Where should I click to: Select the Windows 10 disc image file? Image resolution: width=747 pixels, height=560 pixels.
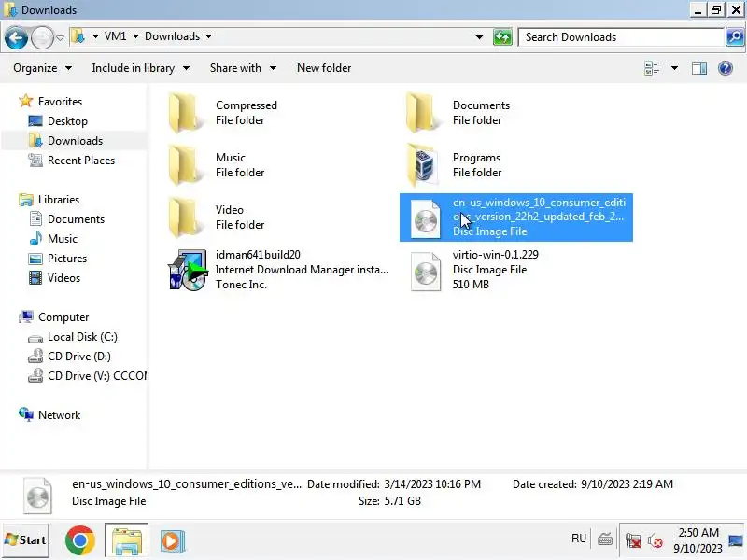click(516, 217)
